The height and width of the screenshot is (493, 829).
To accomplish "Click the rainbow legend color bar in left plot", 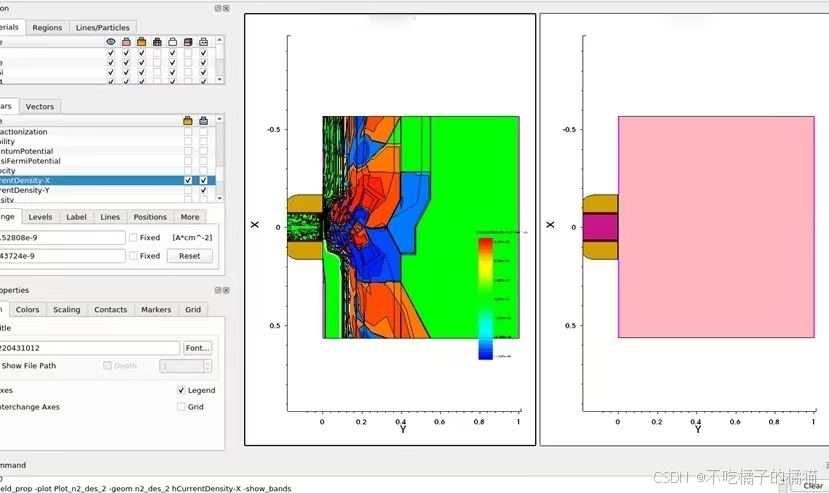I will pyautogui.click(x=485, y=299).
